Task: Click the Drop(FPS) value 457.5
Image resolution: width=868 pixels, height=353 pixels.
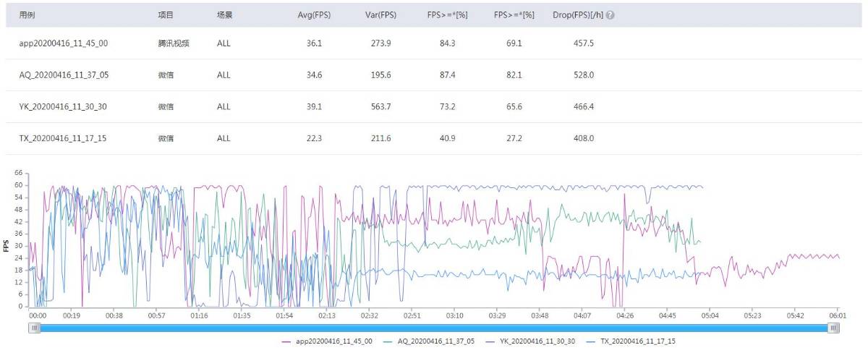Action: tap(583, 43)
